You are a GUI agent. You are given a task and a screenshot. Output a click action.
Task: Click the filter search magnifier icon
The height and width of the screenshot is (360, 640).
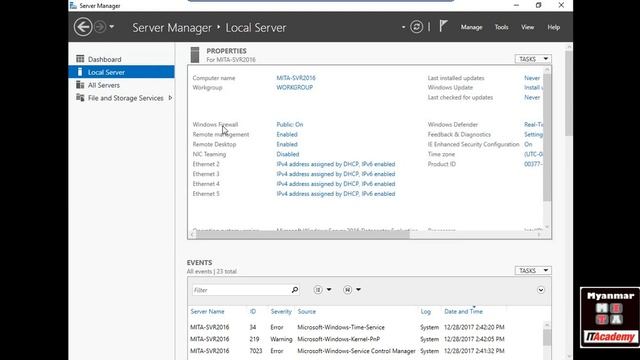295,290
